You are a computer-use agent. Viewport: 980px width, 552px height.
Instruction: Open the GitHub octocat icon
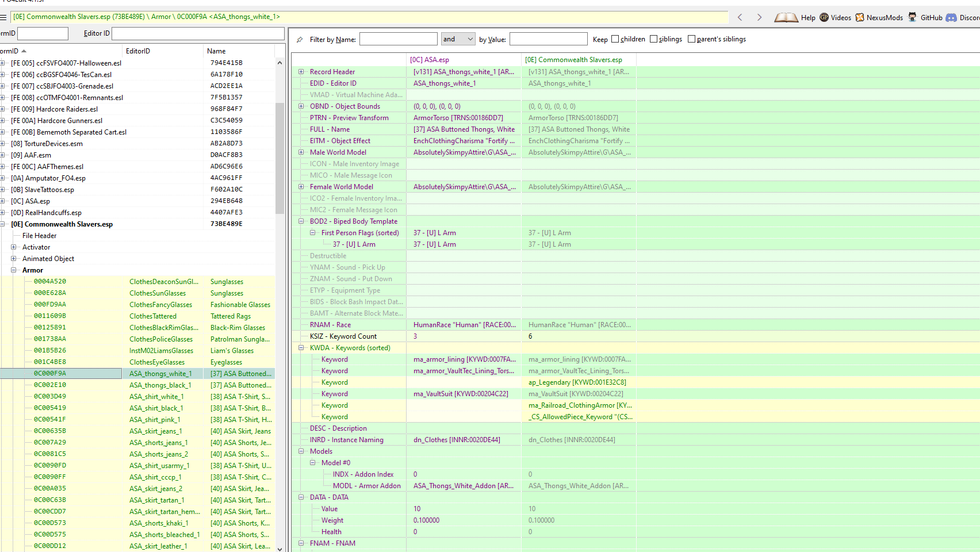pyautogui.click(x=912, y=17)
